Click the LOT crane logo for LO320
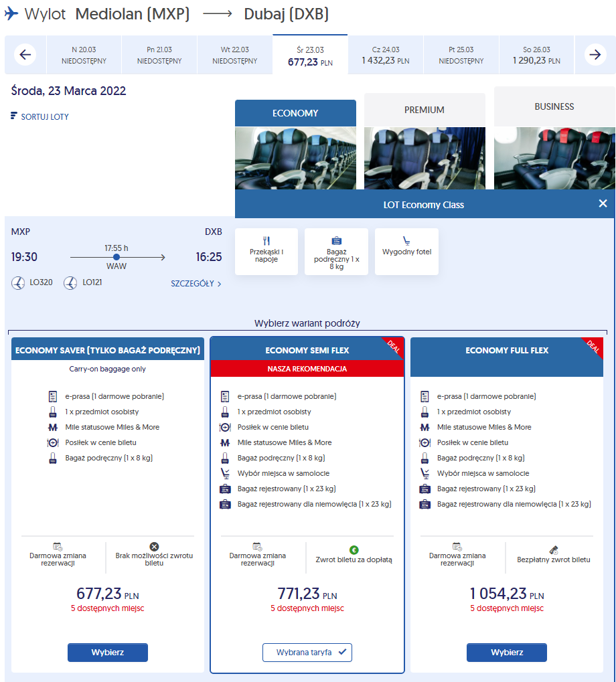The width and height of the screenshot is (616, 682). coord(18,283)
